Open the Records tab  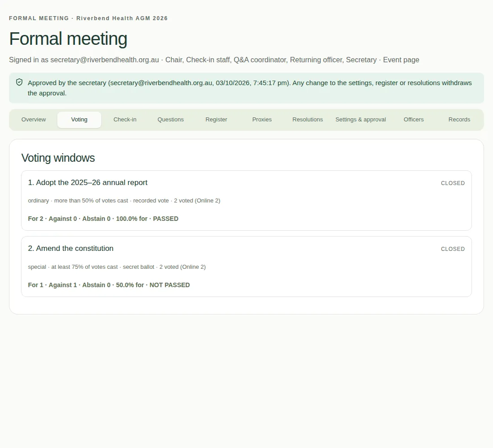[459, 120]
